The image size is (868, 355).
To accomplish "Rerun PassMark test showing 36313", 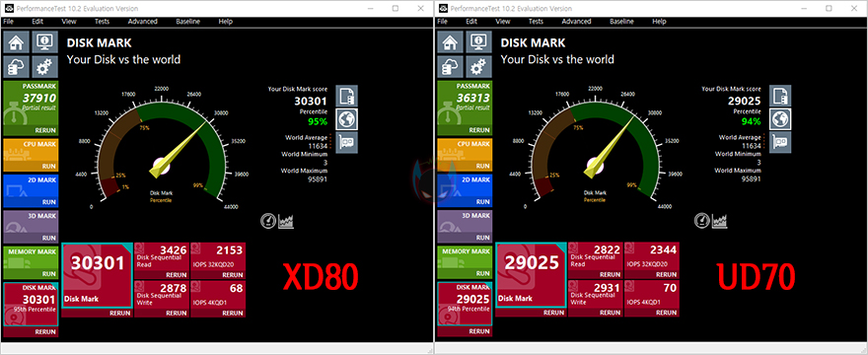I will [479, 130].
